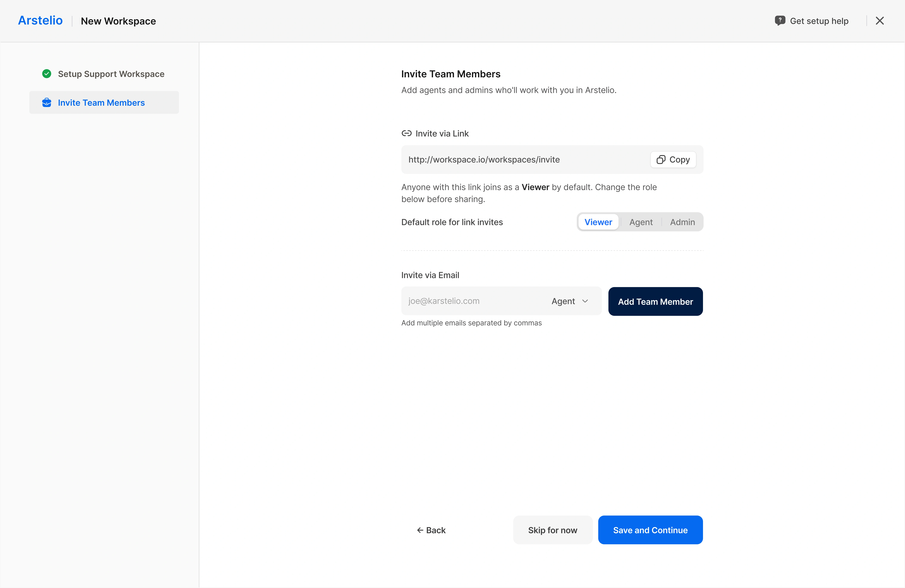This screenshot has height=588, width=905.
Task: Open Setup Support Workspace step
Action: tap(111, 74)
